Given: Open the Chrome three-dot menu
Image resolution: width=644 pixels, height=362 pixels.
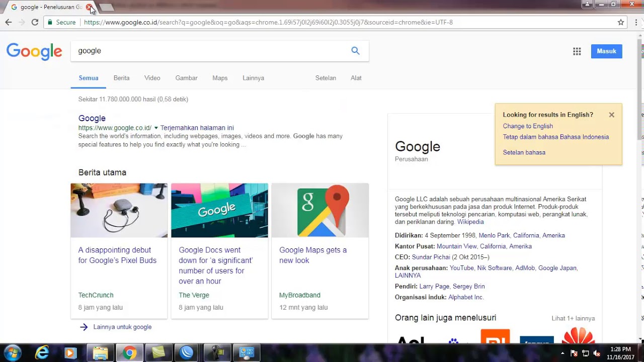Looking at the screenshot, I should [636, 22].
